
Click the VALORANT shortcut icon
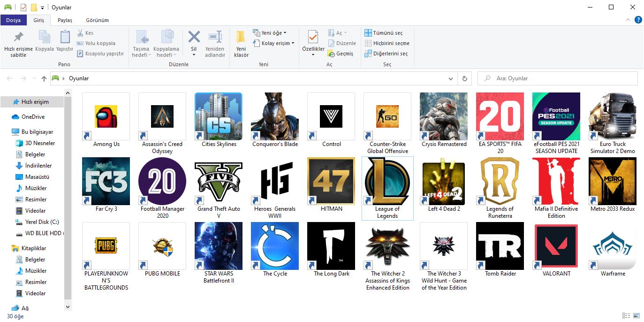point(556,246)
